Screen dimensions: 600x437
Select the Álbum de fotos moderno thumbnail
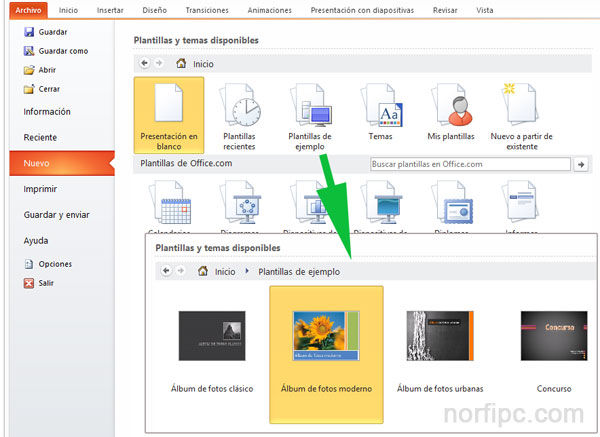(326, 335)
